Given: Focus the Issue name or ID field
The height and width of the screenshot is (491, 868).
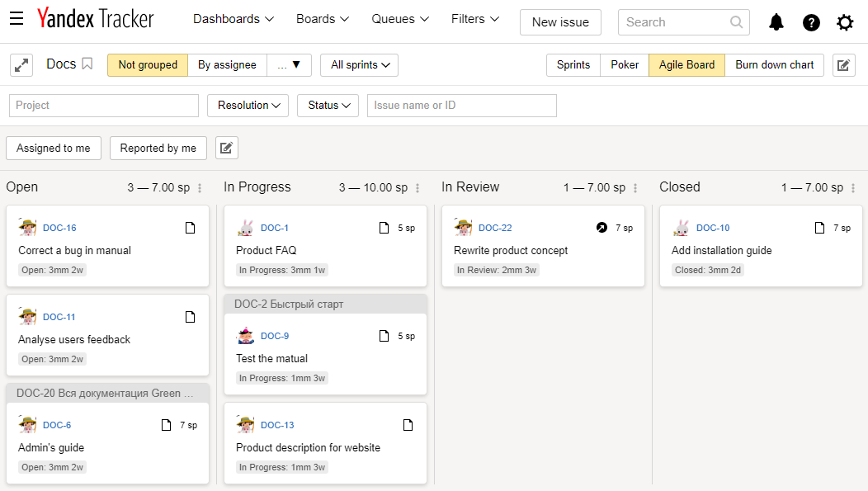Looking at the screenshot, I should [462, 105].
